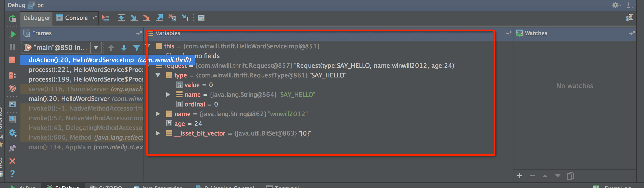The width and height of the screenshot is (644, 188).
Task: Select frame invoke():606 Method
Action: [x=82, y=137]
